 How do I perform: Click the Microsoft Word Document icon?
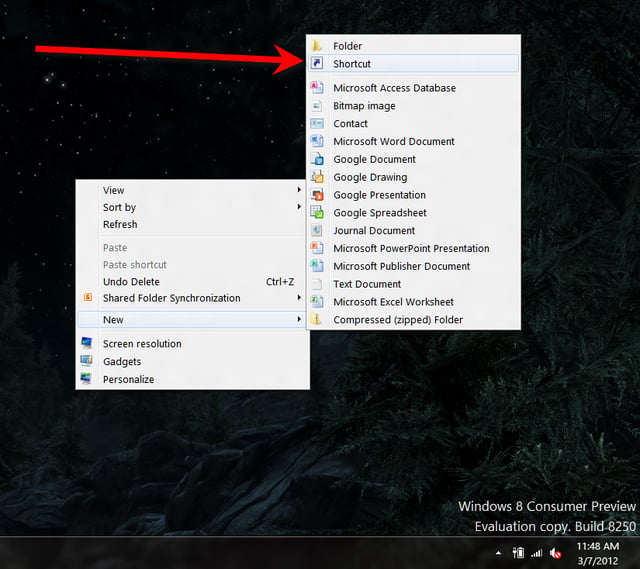coord(317,141)
